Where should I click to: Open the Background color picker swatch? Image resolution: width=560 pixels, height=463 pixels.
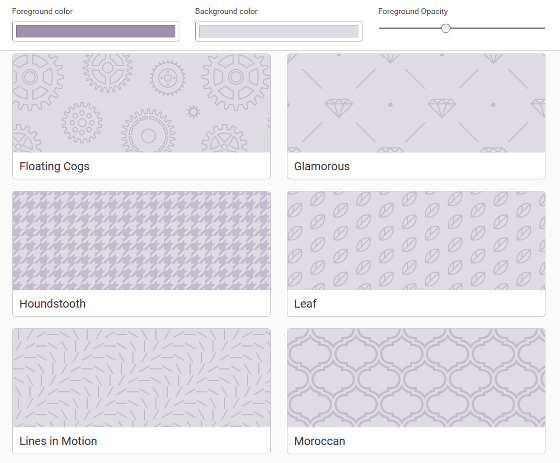[279, 31]
